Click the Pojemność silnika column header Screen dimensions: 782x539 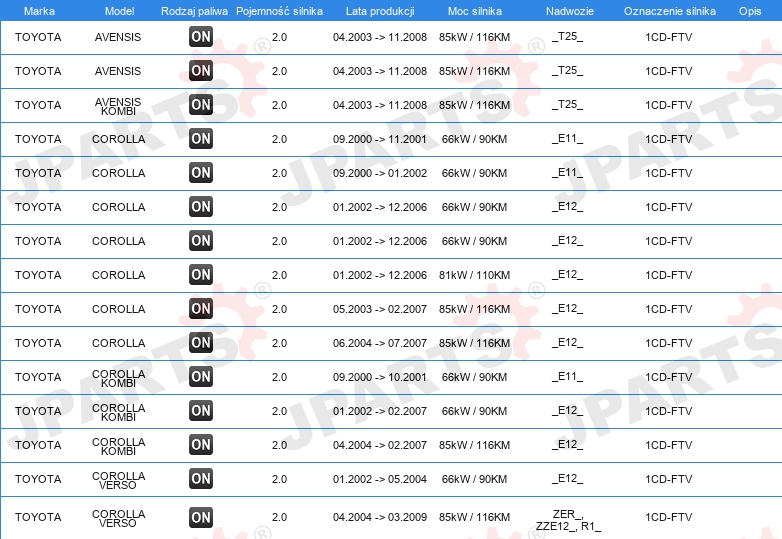point(279,11)
